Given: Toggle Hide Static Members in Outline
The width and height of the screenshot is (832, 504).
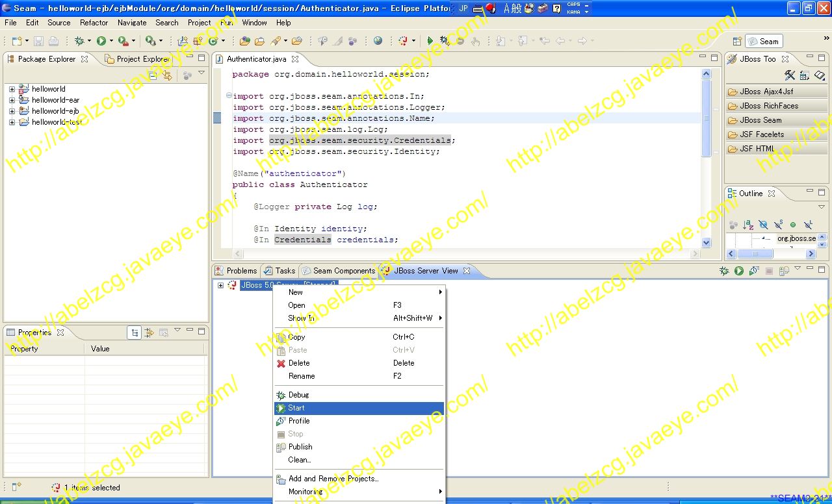Looking at the screenshot, I should pyautogui.click(x=778, y=225).
